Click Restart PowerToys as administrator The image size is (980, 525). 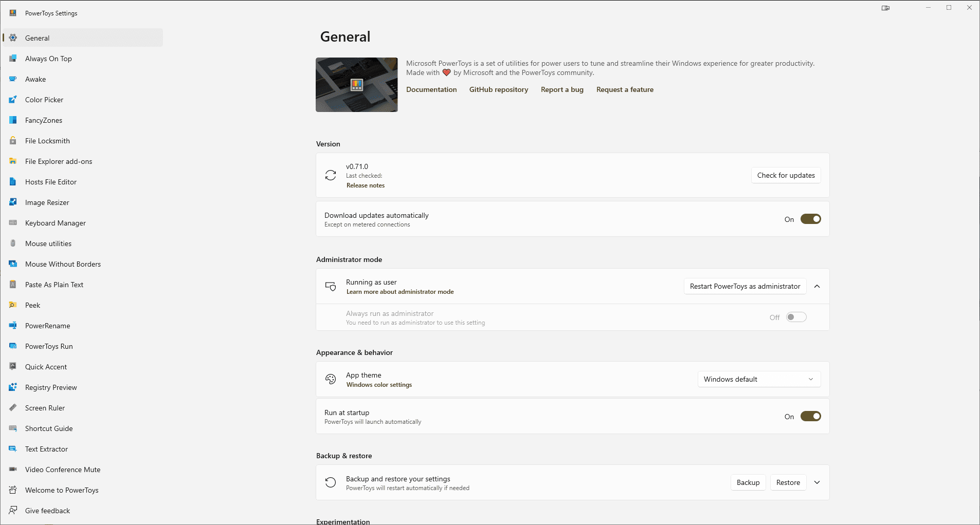click(745, 287)
